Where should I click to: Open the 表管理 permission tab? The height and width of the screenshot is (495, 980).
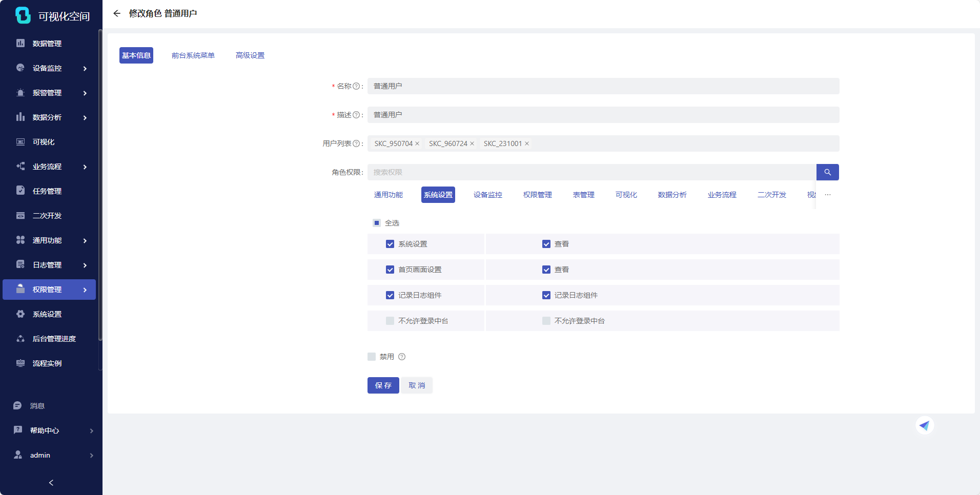tap(584, 195)
